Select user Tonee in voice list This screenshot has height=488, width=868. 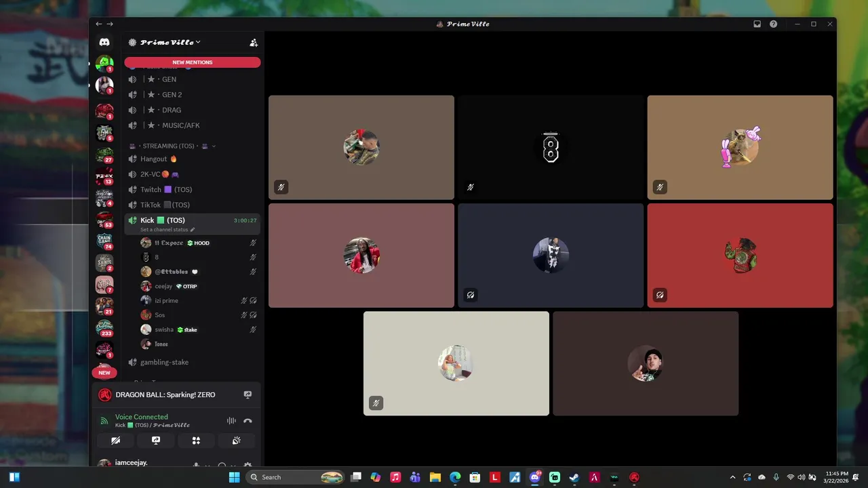click(x=199, y=344)
